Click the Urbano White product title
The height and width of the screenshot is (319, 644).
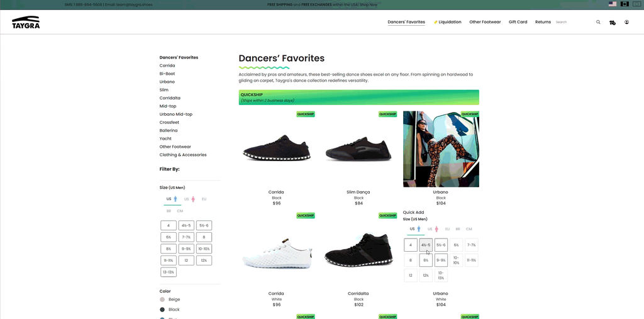[441, 294]
